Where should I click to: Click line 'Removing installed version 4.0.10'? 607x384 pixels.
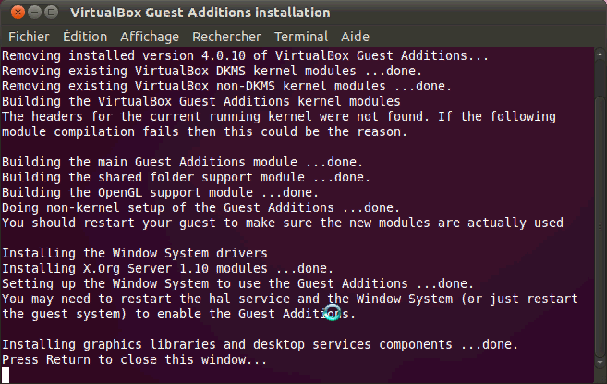tap(245, 56)
